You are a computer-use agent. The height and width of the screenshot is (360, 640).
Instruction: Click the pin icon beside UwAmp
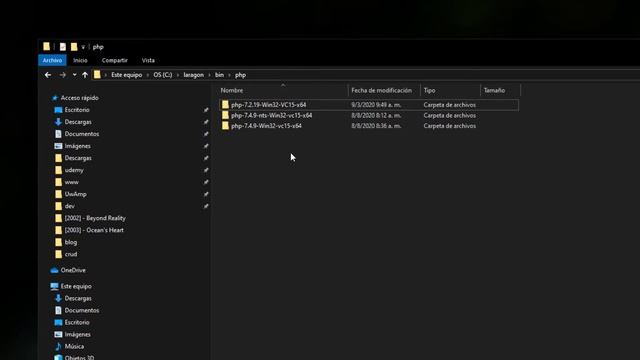click(x=206, y=194)
